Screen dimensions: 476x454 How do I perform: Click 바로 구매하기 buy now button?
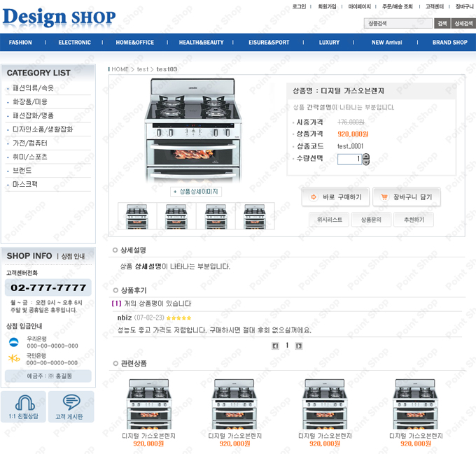pyautogui.click(x=335, y=197)
